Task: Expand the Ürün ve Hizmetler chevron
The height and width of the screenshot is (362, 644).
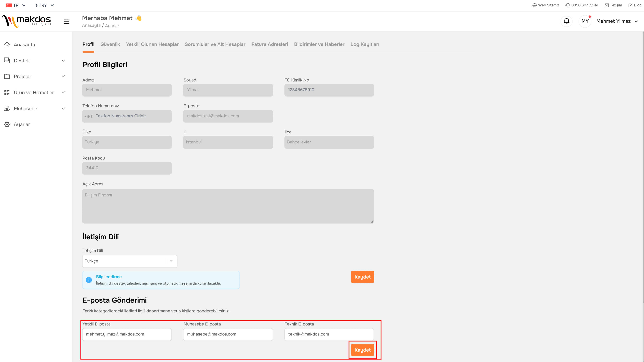Action: tap(63, 93)
